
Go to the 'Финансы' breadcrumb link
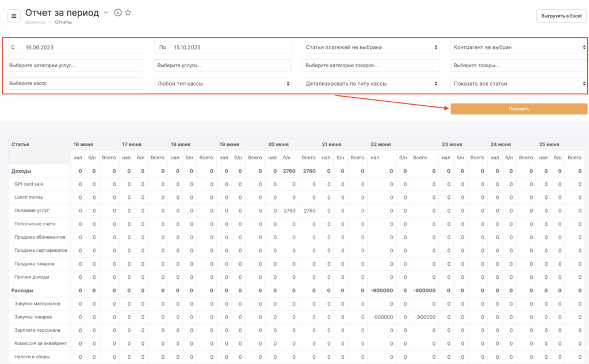[35, 22]
